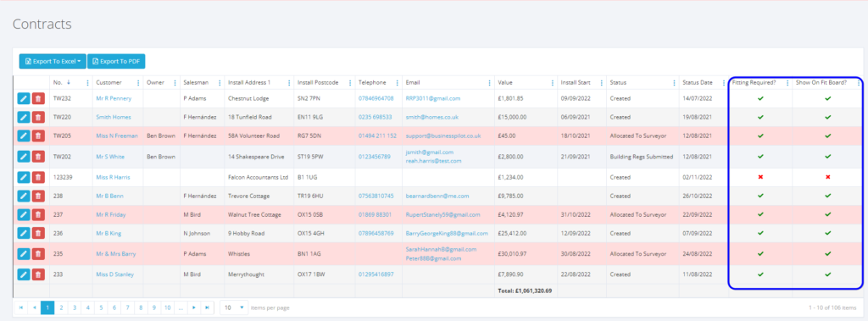The image size is (868, 321).
Task: Click Total £1,061,320.69 cell
Action: [525, 291]
